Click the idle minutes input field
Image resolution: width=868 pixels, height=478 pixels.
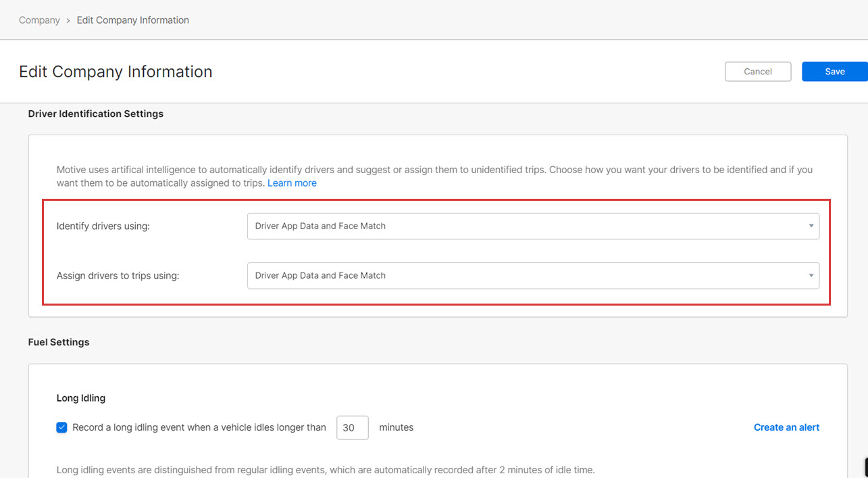point(353,427)
